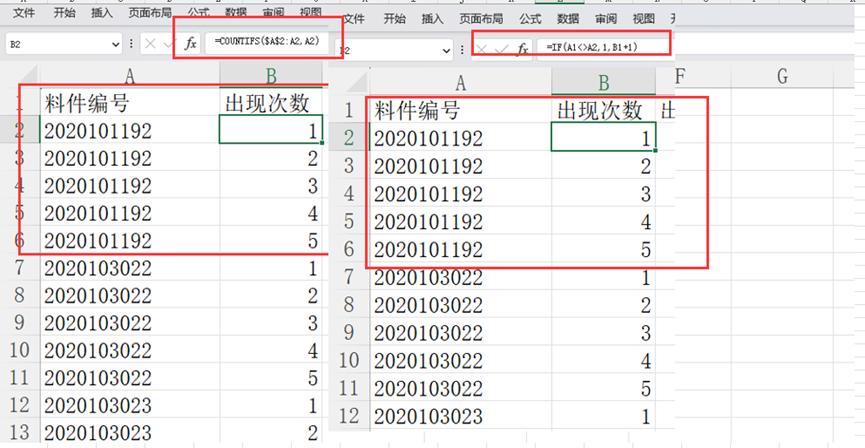Click cell B6 value 5 in COUNTIFS window

click(271, 241)
